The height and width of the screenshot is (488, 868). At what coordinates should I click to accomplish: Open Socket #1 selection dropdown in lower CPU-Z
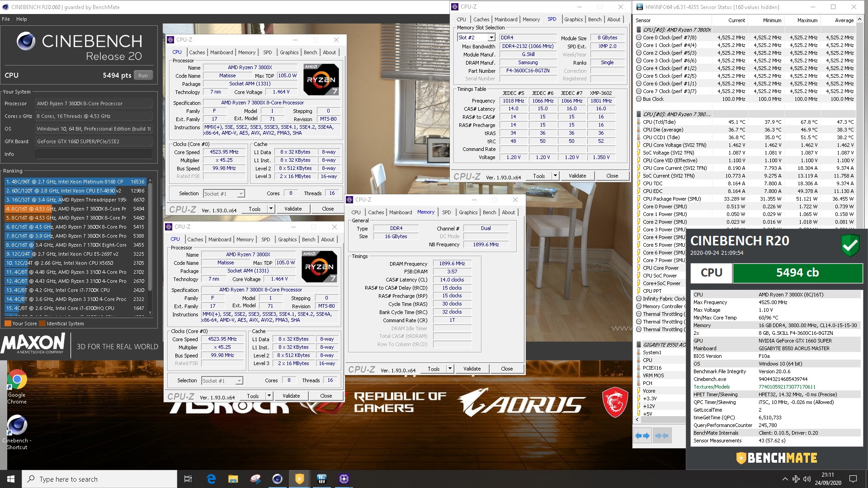coord(239,381)
